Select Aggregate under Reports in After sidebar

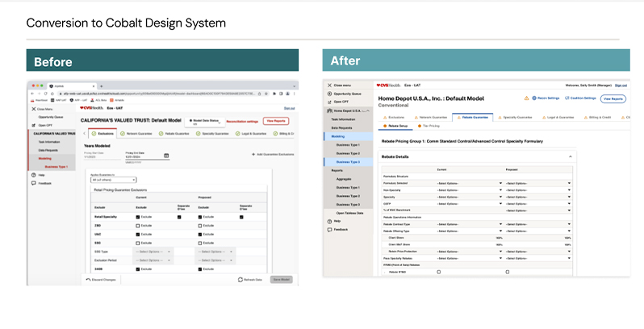pos(344,179)
